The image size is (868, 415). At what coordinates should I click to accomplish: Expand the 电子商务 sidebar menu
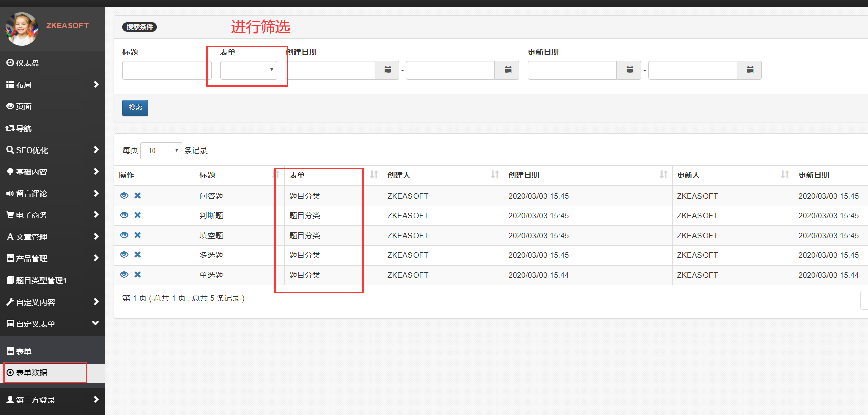click(53, 215)
